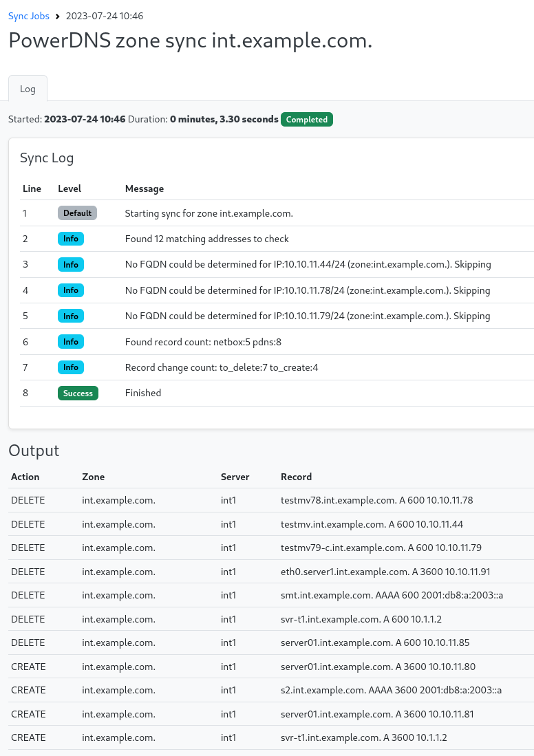Select the eth0.server1.int.example.com. record
This screenshot has height=756, width=534.
(x=385, y=572)
